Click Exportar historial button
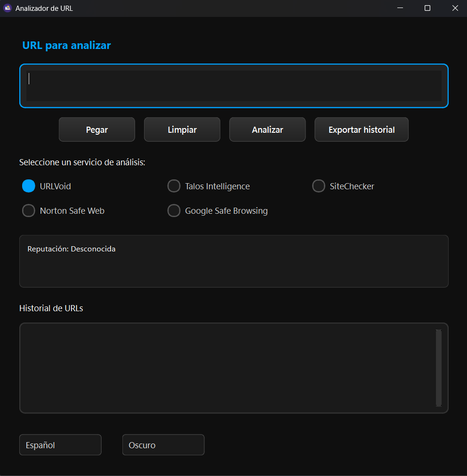Viewport: 467px width, 476px height. (362, 129)
